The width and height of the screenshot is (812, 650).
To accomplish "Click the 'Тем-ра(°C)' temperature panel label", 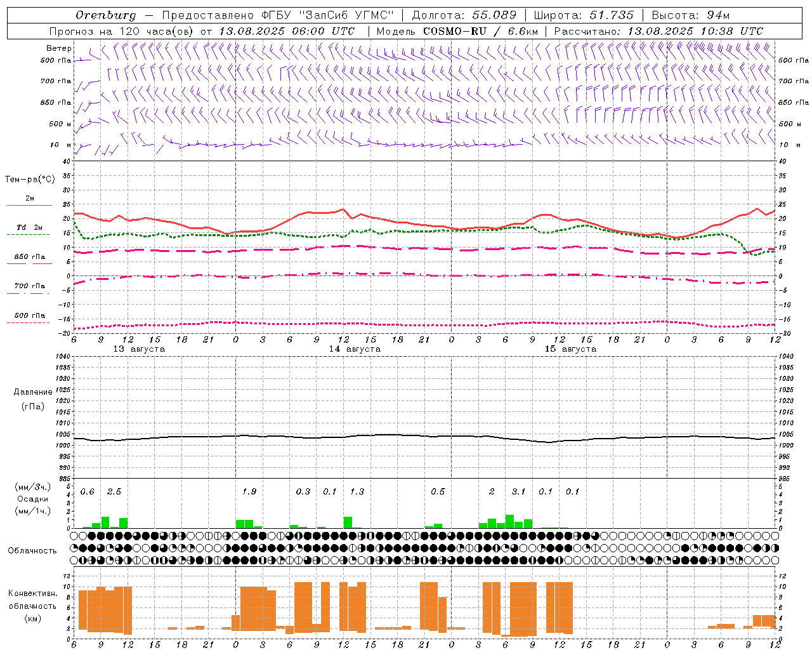I will [30, 180].
